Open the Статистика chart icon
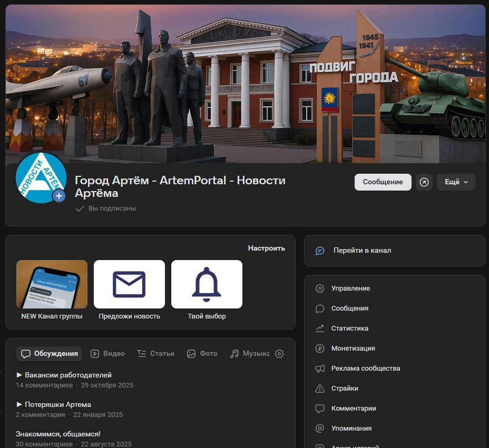Image resolution: width=489 pixels, height=448 pixels. (x=319, y=328)
